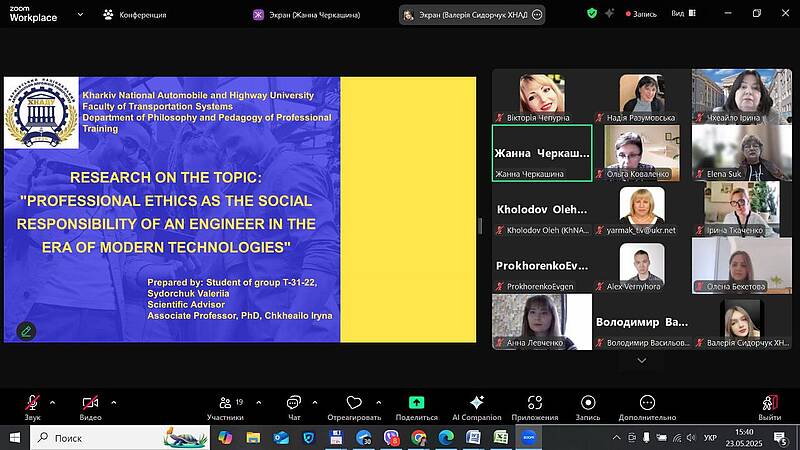Open the Приложения apps icon

click(534, 403)
